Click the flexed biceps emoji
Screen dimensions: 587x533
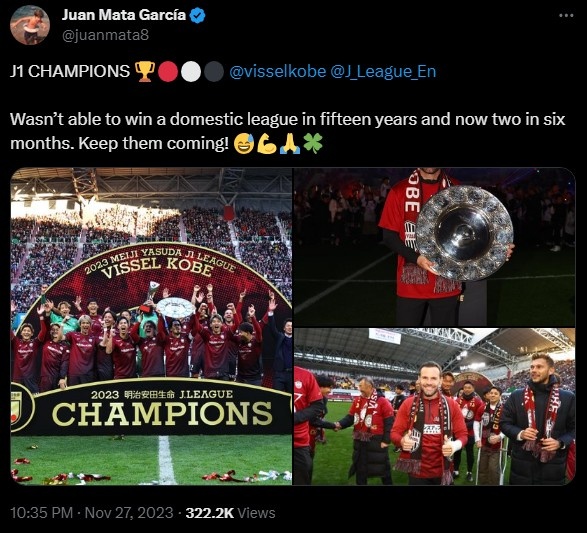coord(267,144)
